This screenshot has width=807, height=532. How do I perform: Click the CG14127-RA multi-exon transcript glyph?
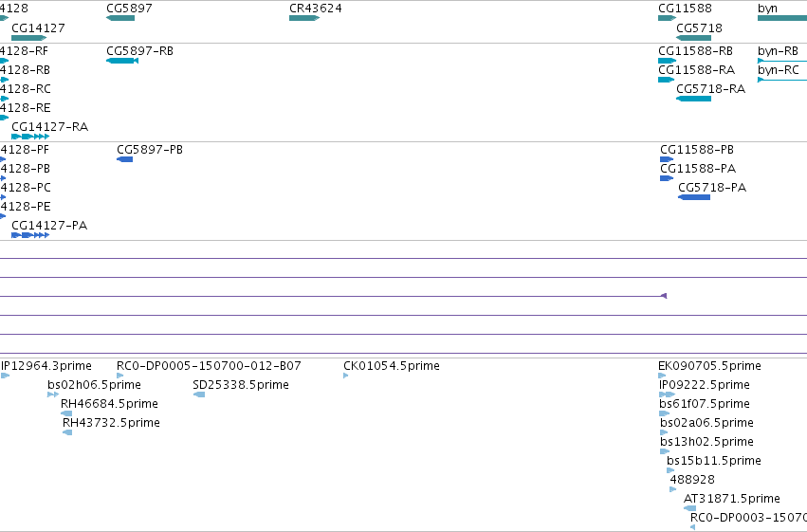pyautogui.click(x=30, y=137)
